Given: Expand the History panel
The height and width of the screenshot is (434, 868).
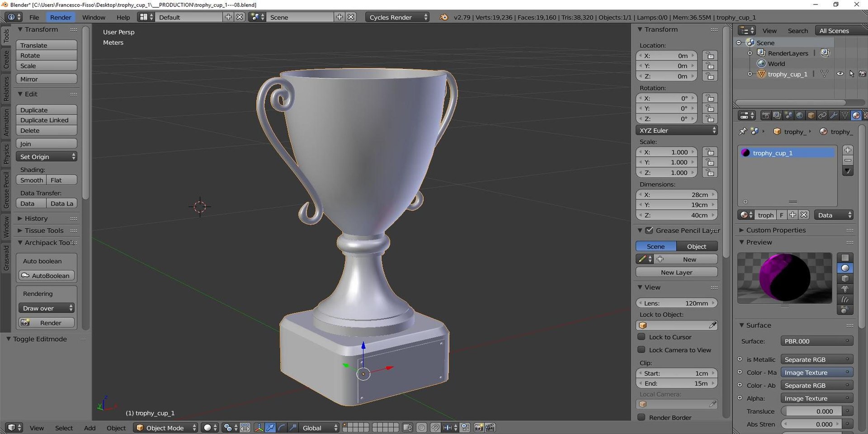Looking at the screenshot, I should click(36, 218).
